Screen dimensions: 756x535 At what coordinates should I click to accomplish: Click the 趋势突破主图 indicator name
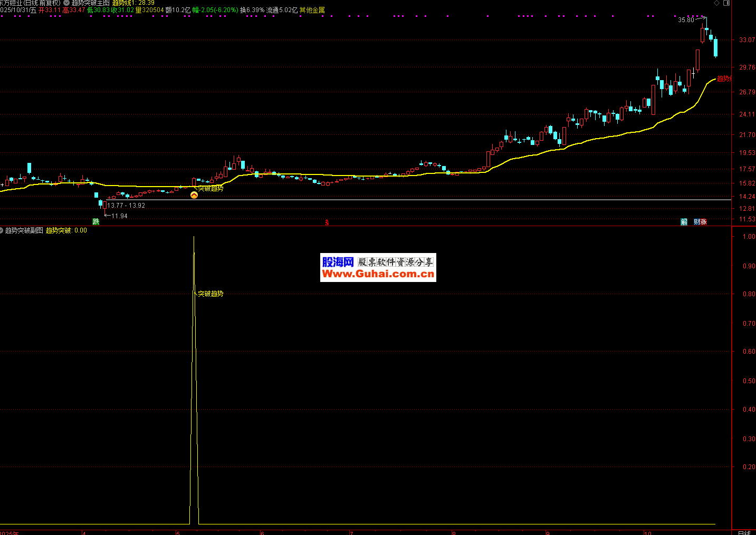tap(91, 3)
